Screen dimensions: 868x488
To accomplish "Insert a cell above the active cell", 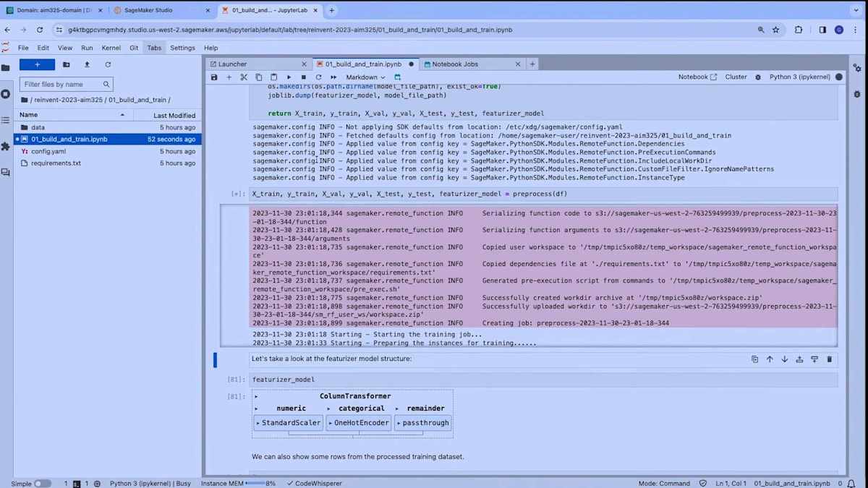I will point(799,359).
